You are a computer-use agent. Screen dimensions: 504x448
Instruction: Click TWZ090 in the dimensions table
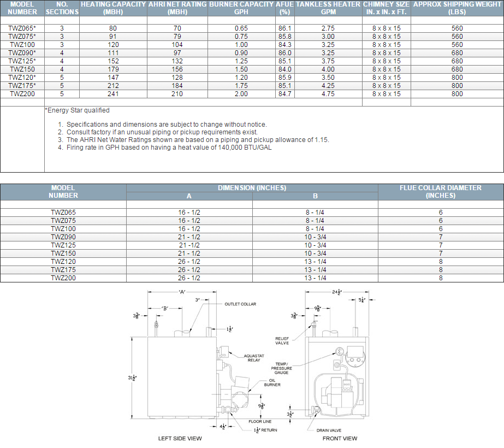coord(63,237)
